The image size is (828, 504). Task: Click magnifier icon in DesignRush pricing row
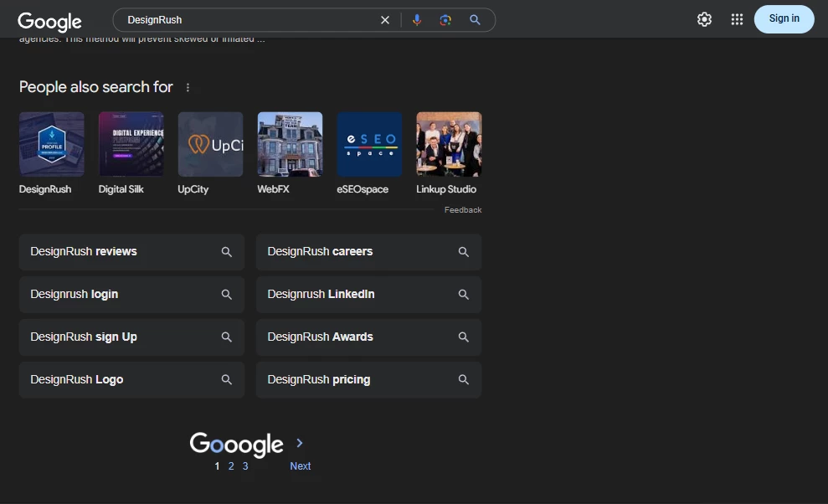click(x=464, y=380)
